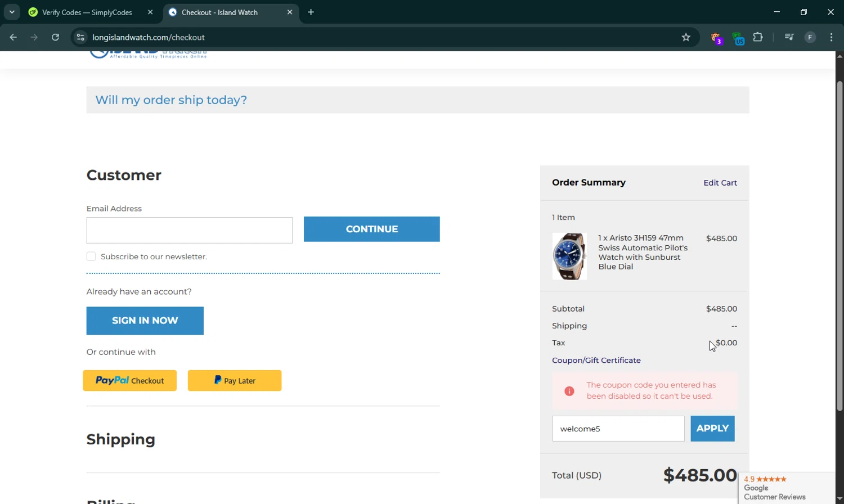
Task: Click the Aristo pilot's watch thumbnail
Action: 569,256
